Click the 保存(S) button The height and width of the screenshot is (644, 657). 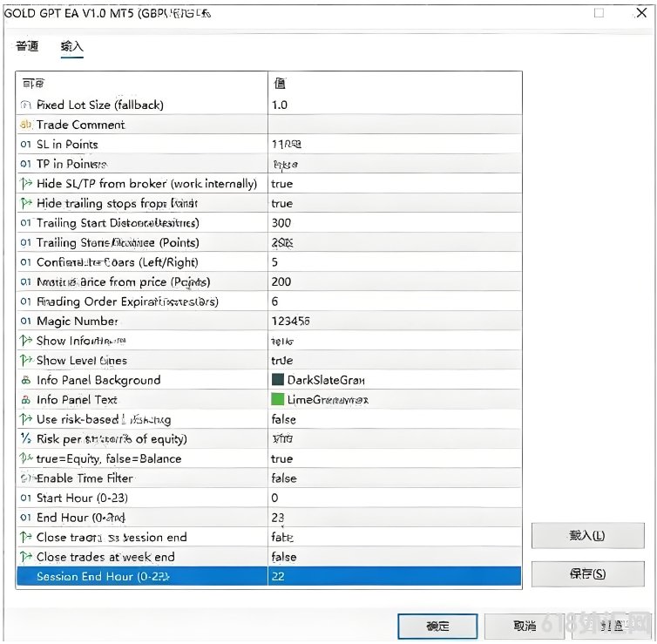(587, 573)
